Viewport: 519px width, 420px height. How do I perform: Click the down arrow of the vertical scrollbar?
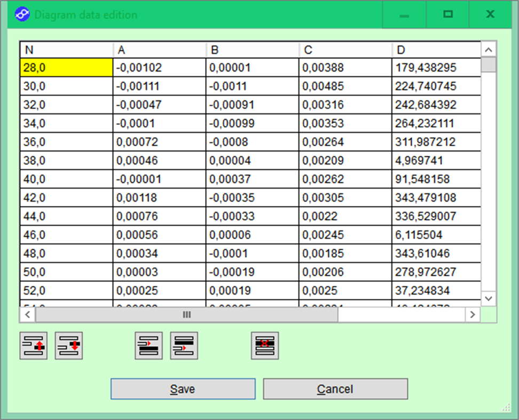[488, 299]
